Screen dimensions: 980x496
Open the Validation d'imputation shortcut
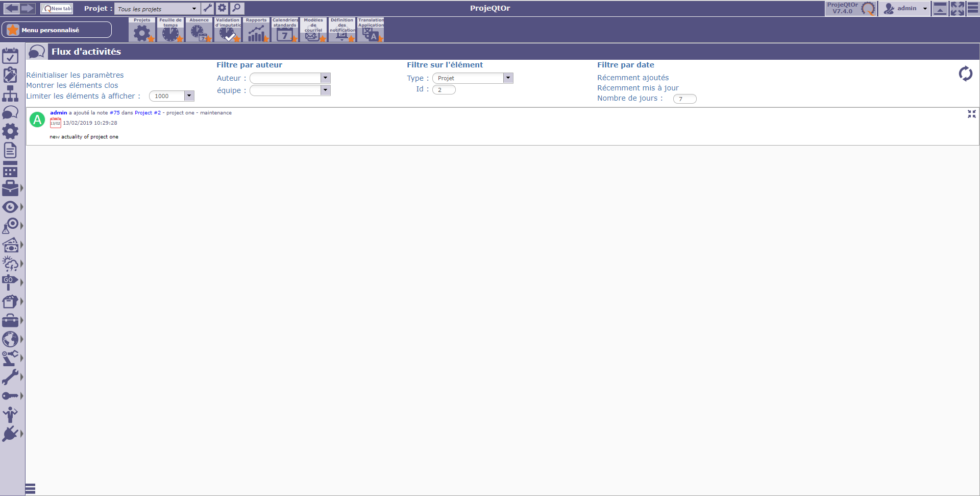click(x=228, y=30)
